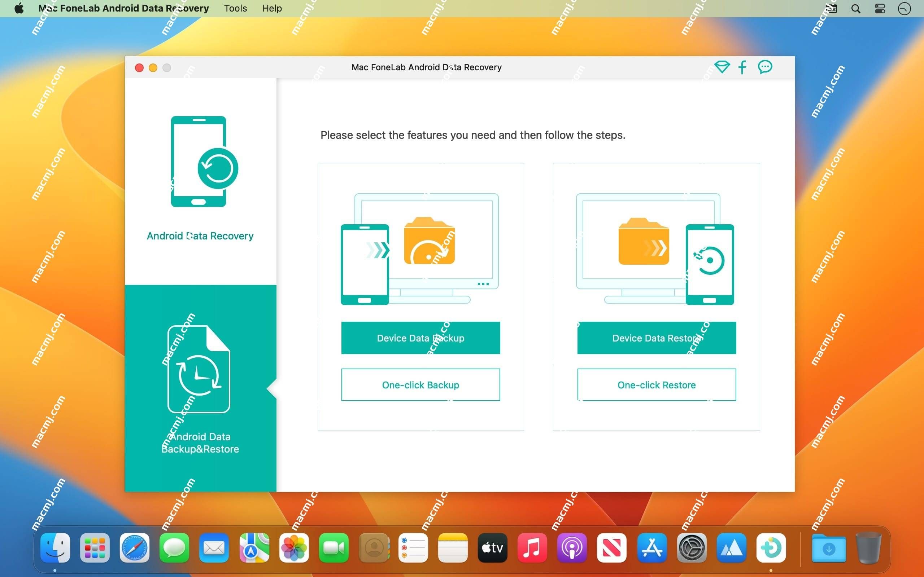This screenshot has height=577, width=924.
Task: Click the One-click Restore button
Action: (656, 385)
